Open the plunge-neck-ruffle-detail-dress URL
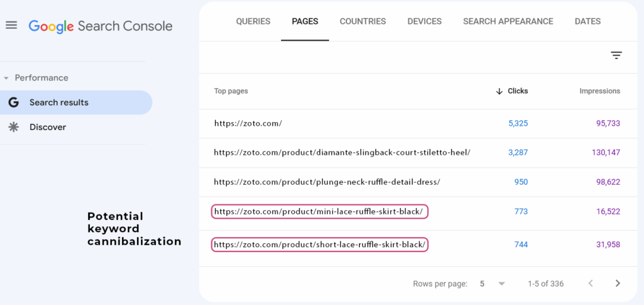 pyautogui.click(x=327, y=182)
